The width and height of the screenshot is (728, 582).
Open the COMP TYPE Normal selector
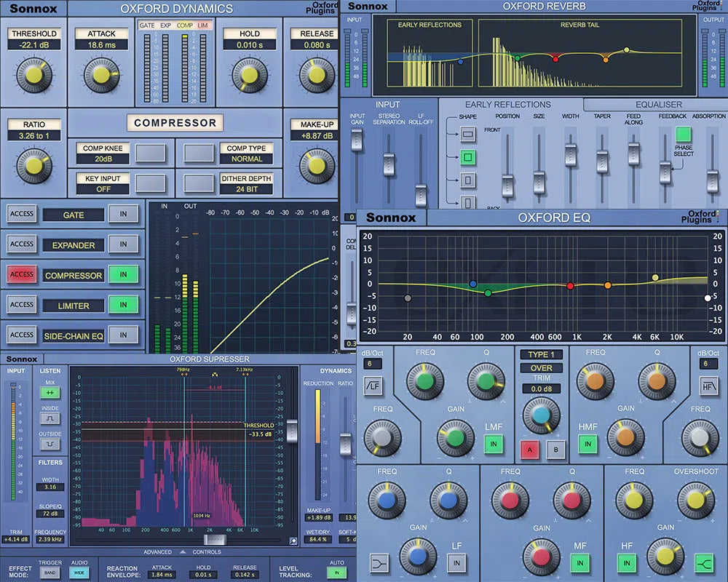[x=199, y=154]
